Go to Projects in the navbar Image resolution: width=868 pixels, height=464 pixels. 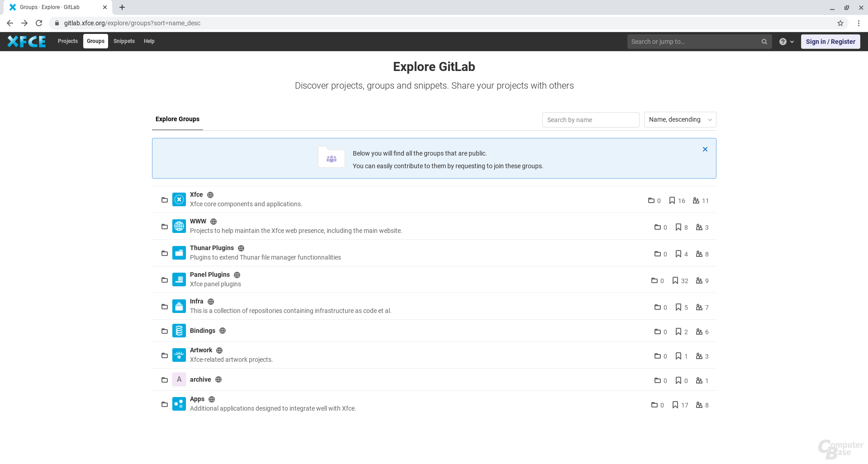[x=68, y=41]
